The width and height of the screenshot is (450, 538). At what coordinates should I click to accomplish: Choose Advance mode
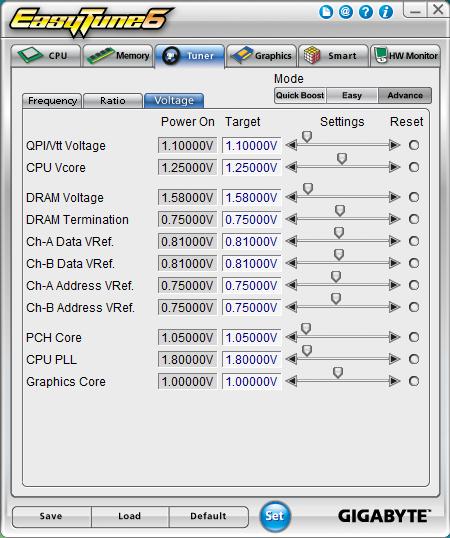[x=405, y=95]
